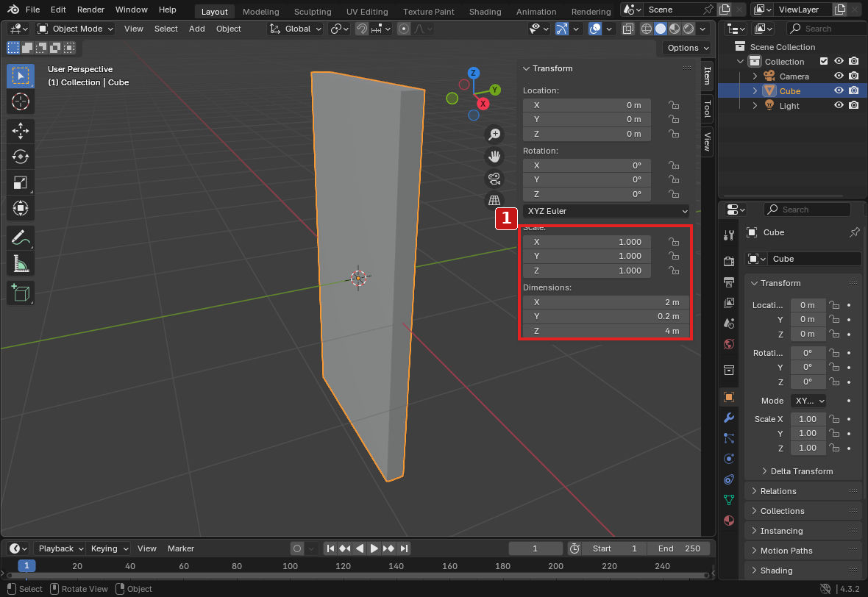
Task: Select the Measure tool
Action: [x=21, y=264]
